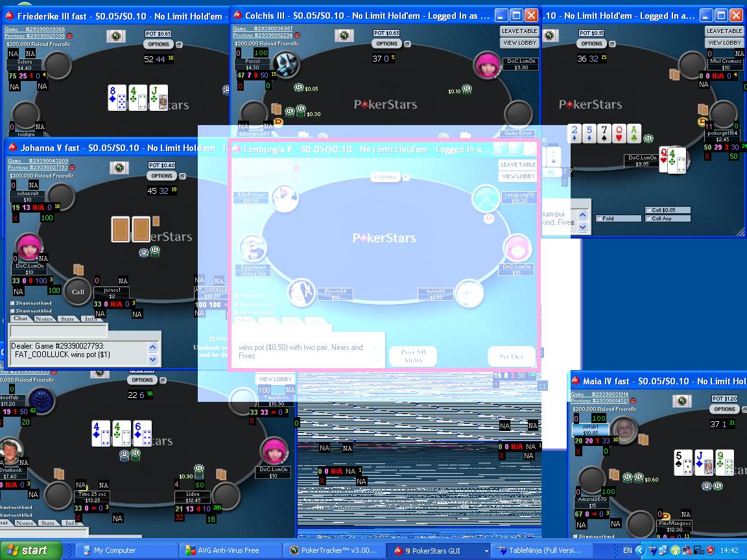The image size is (747, 560).
Task: Click POT $1.20 label in Maia IV
Action: coord(724,399)
